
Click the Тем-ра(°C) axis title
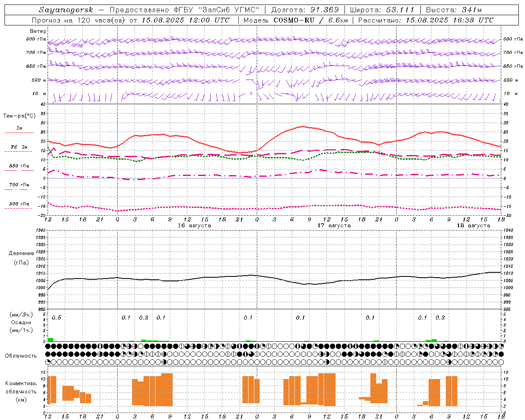coord(19,116)
